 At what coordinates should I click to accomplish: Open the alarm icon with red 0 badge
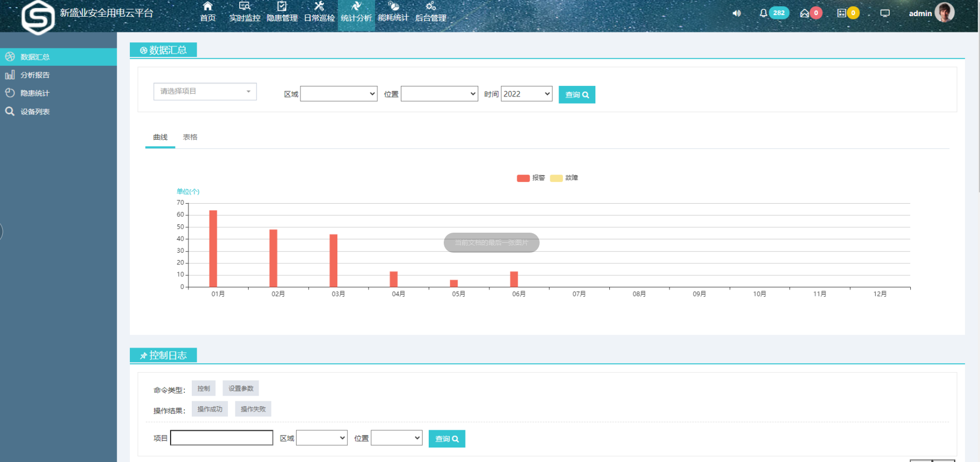(811, 13)
